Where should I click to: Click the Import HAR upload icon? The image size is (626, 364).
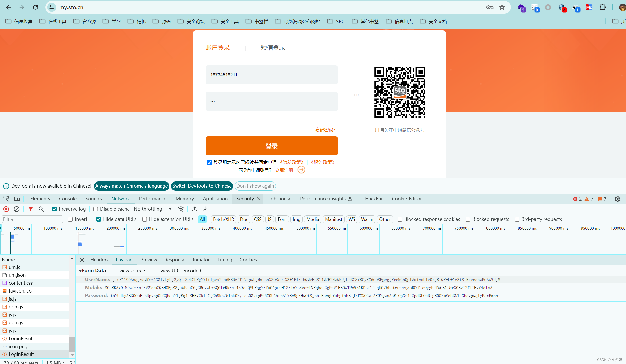pyautogui.click(x=195, y=209)
